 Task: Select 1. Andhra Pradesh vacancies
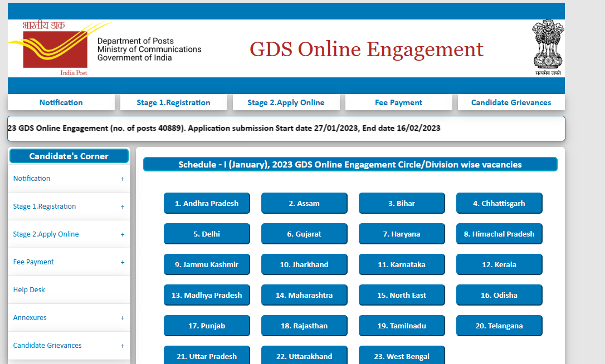click(x=207, y=203)
